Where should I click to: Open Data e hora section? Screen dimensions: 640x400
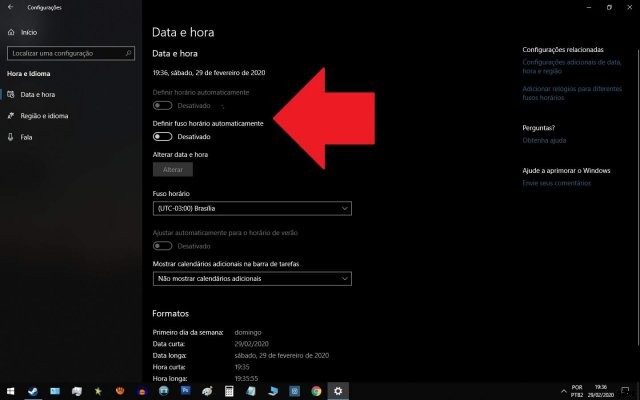coord(38,94)
